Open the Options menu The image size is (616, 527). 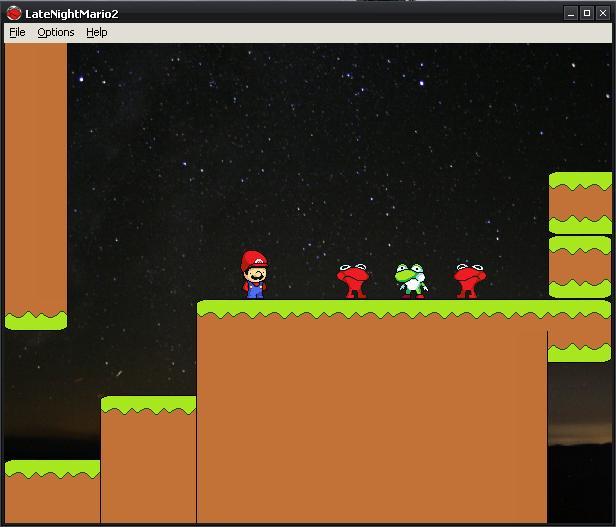pos(56,32)
